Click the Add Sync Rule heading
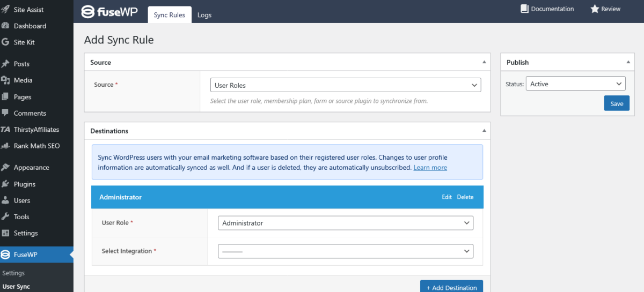 [119, 40]
